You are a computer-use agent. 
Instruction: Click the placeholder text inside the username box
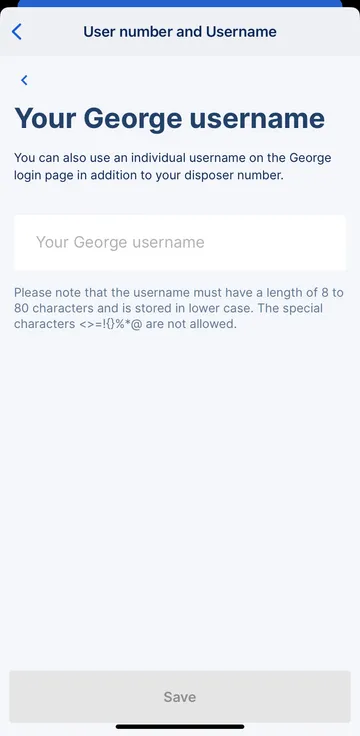tap(120, 242)
